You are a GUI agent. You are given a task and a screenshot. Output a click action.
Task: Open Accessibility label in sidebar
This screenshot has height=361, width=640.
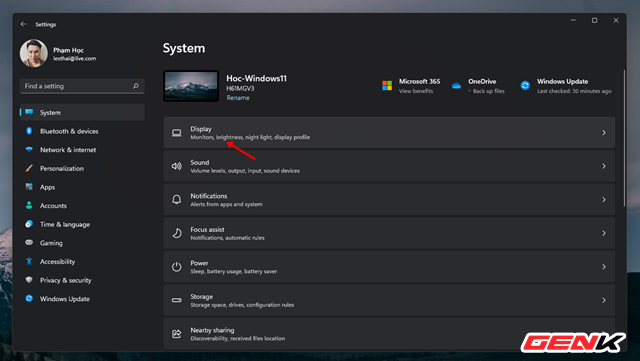pos(58,262)
